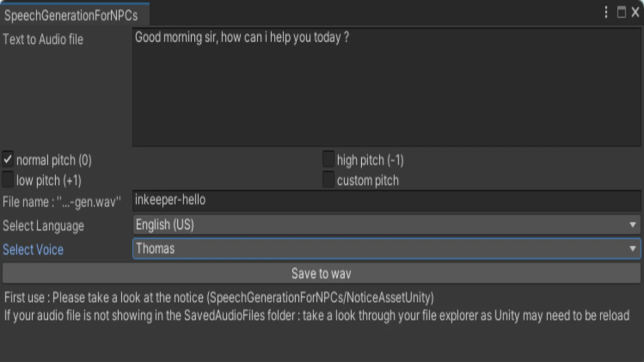Click the Text to Audio file label
Image resolution: width=644 pixels, height=362 pixels.
(x=43, y=39)
